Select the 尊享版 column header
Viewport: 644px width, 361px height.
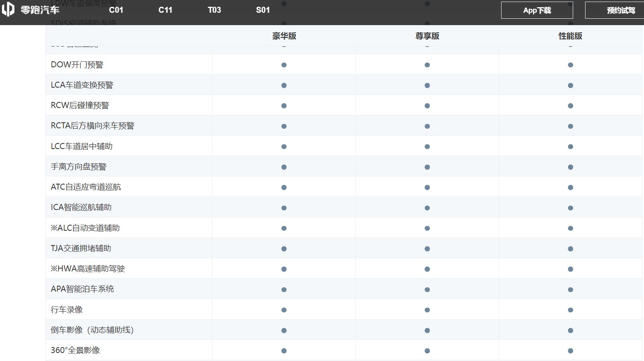click(x=427, y=36)
